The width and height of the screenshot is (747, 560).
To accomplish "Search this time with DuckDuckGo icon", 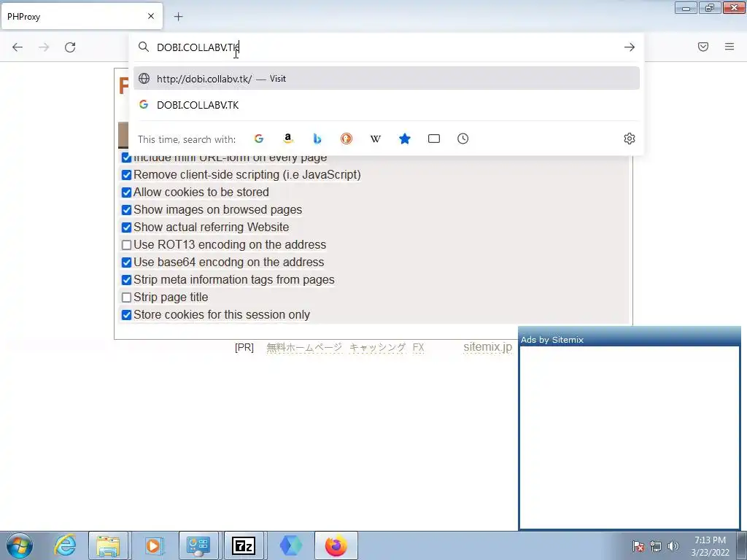I will (347, 139).
